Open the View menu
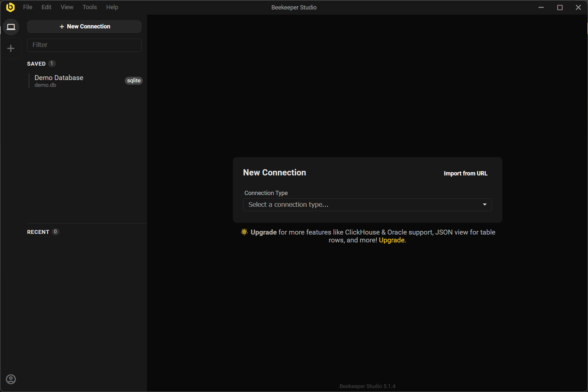 tap(67, 7)
